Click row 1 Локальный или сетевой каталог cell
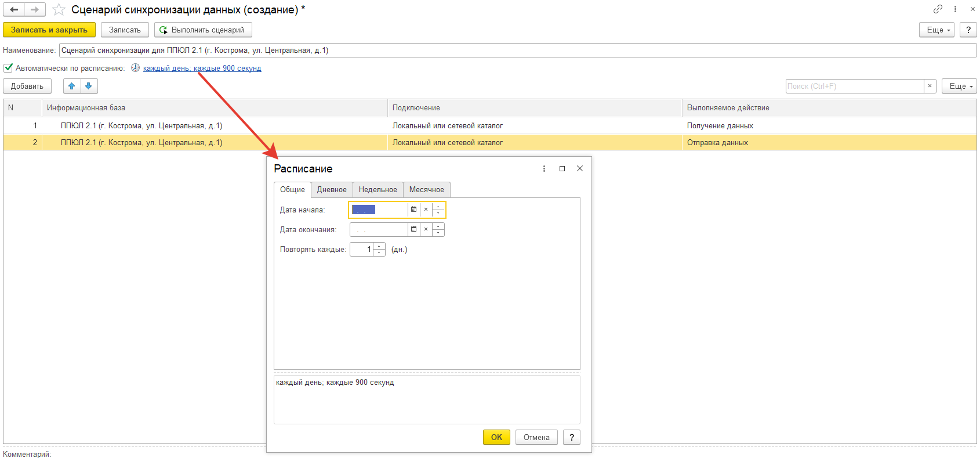The height and width of the screenshot is (458, 980). (x=535, y=125)
